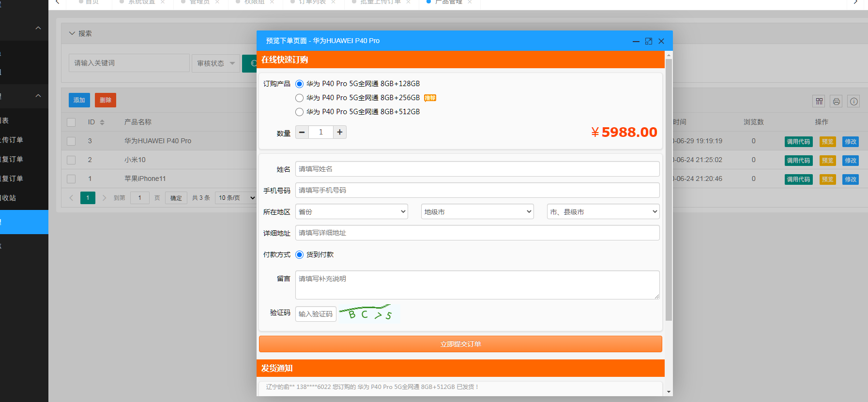Viewport: 868px width, 402px height.
Task: Open the 省份 province dropdown
Action: coord(351,211)
